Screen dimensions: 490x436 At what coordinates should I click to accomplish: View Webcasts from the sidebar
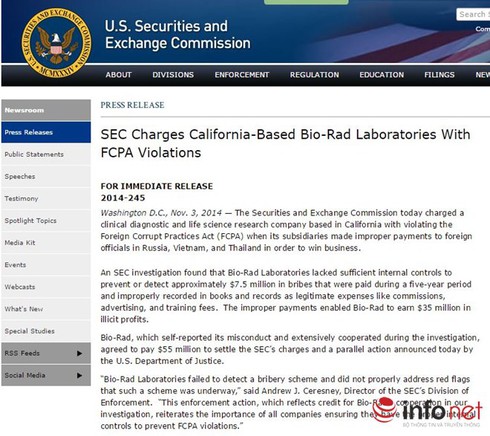[46, 287]
